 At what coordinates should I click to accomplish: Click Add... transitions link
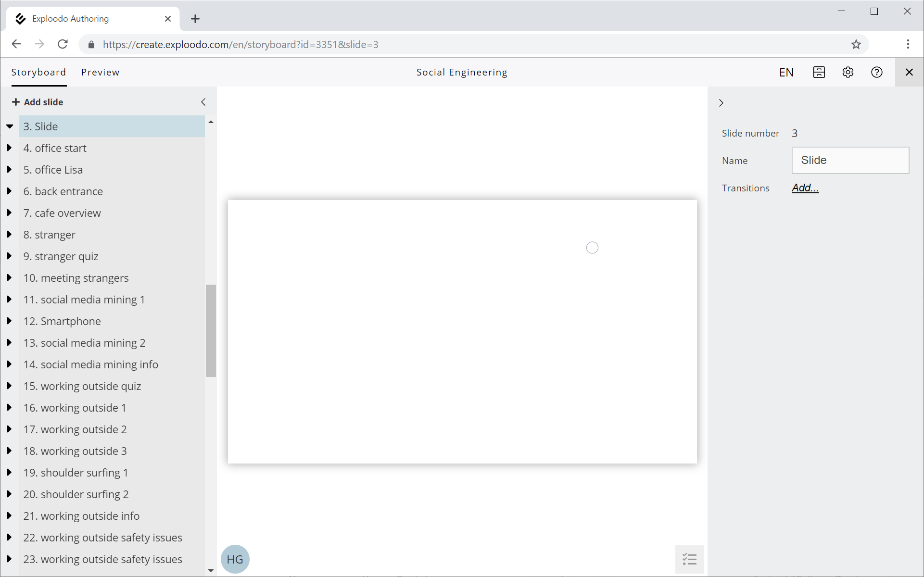coord(805,188)
